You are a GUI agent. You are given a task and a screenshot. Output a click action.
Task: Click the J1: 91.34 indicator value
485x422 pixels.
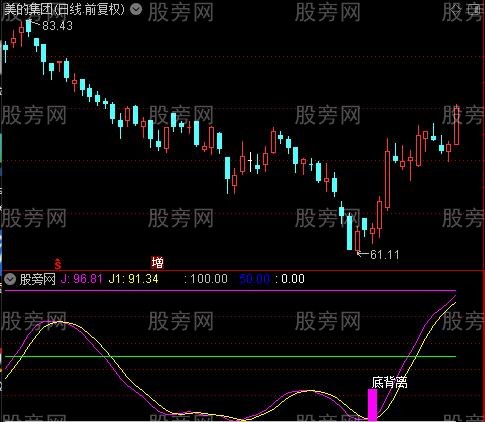pos(133,279)
